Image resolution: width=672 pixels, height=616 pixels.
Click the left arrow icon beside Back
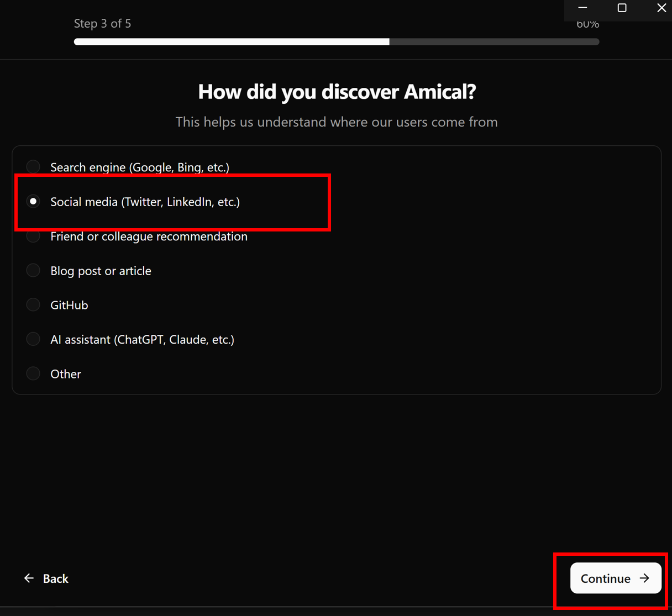pos(29,578)
